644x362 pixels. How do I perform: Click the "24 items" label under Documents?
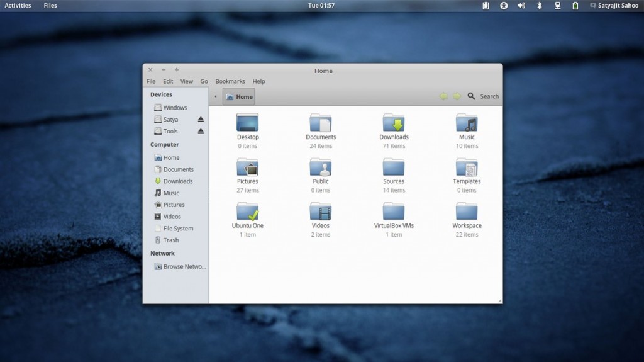321,146
